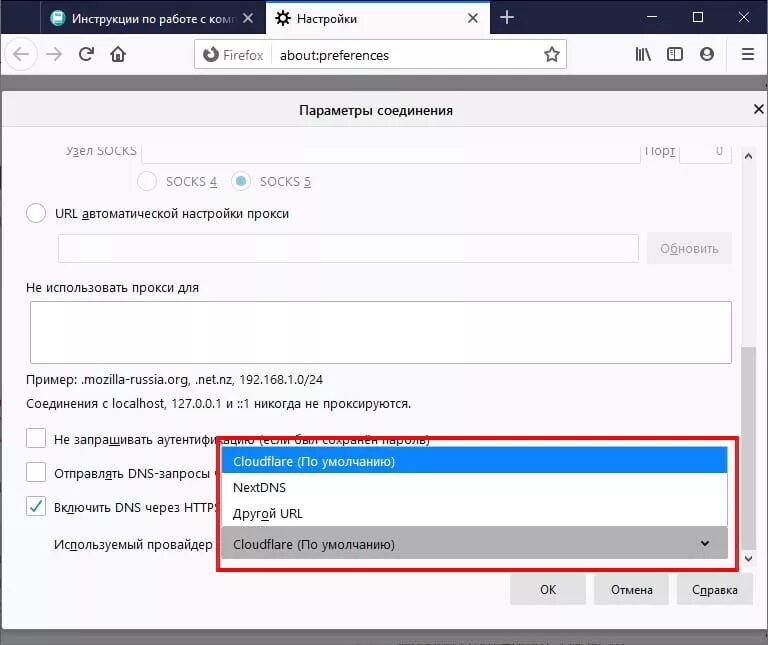Switch to the Настройки tab
The height and width of the screenshot is (645, 768).
pos(377,18)
